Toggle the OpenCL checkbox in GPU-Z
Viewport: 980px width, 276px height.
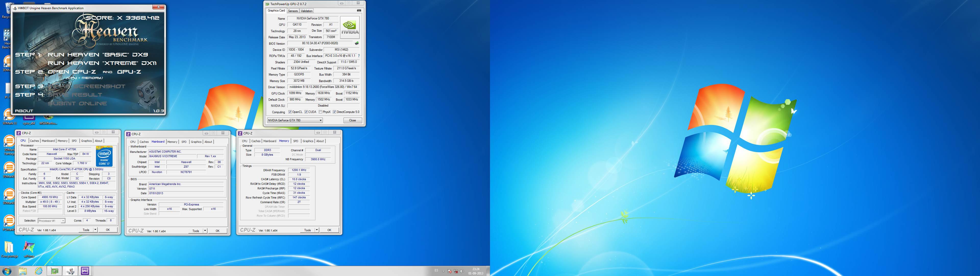[290, 112]
